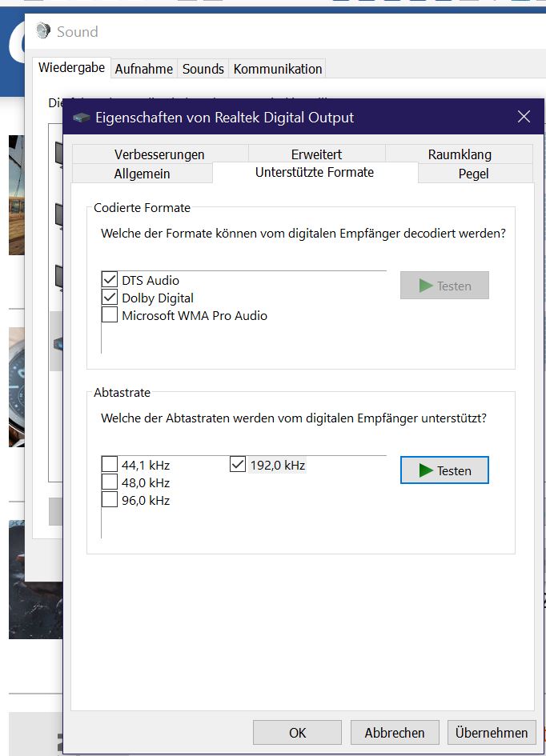Screen dimensions: 546x756
Task: Click the Realtek device icon in title bar
Action: click(82, 117)
